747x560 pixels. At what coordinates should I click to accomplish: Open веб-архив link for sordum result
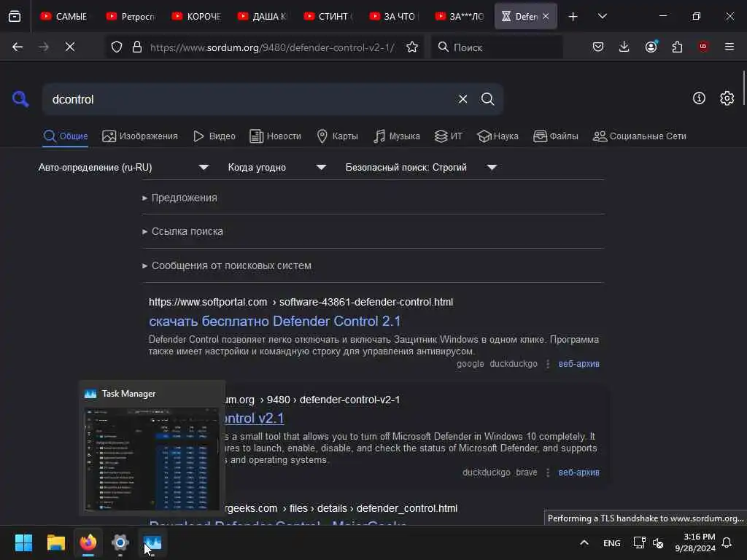(x=578, y=472)
